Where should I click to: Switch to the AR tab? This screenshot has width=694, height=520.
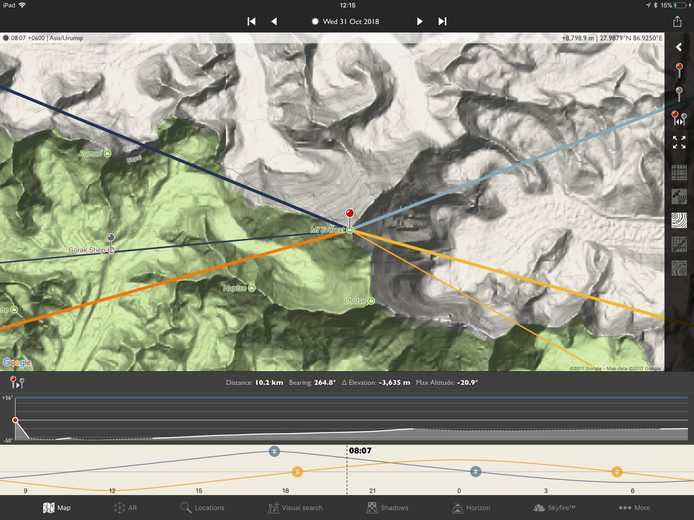click(125, 508)
